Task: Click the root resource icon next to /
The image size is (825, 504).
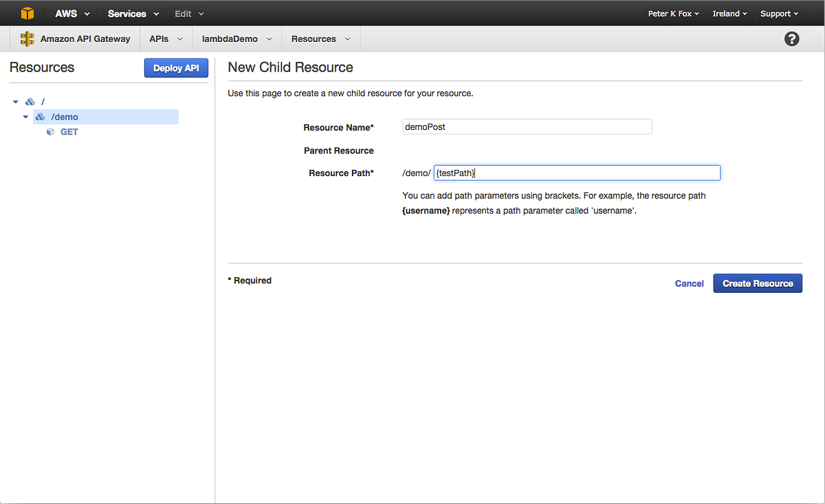Action: 30,101
